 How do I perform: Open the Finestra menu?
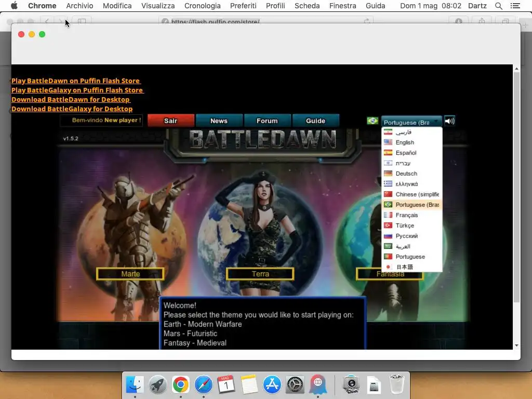pyautogui.click(x=343, y=6)
